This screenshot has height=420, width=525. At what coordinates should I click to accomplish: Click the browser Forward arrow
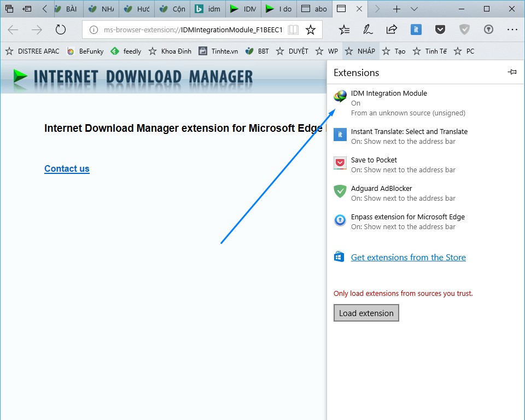pos(37,30)
